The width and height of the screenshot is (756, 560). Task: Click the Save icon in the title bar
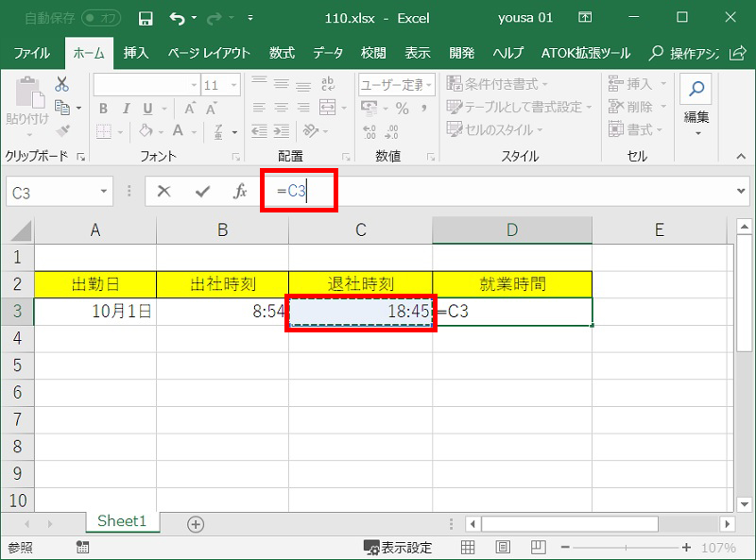[x=146, y=18]
